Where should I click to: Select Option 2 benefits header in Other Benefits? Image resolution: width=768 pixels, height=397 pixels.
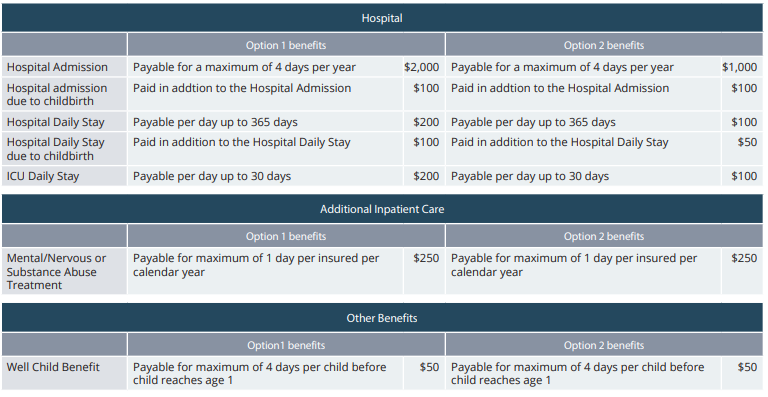604,345
